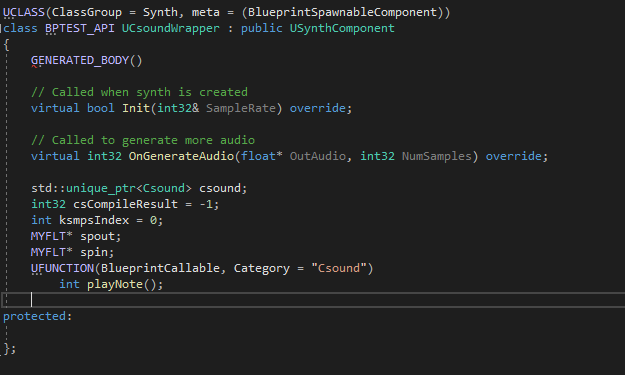The image size is (625, 375).
Task: Click the USynthComponent base class name
Action: 342,28
